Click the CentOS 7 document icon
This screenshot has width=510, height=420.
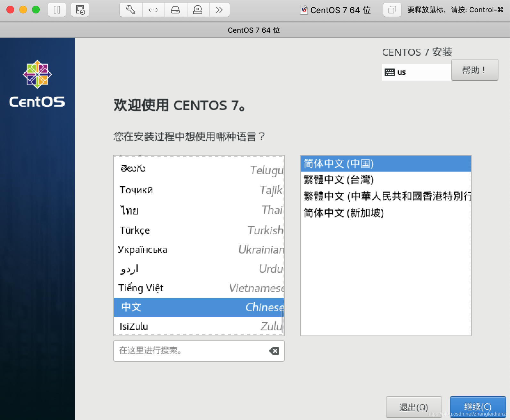304,10
